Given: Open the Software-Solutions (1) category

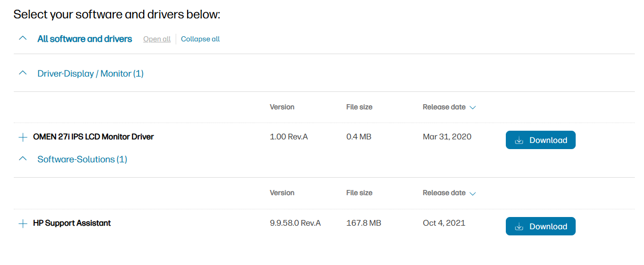Looking at the screenshot, I should point(82,159).
